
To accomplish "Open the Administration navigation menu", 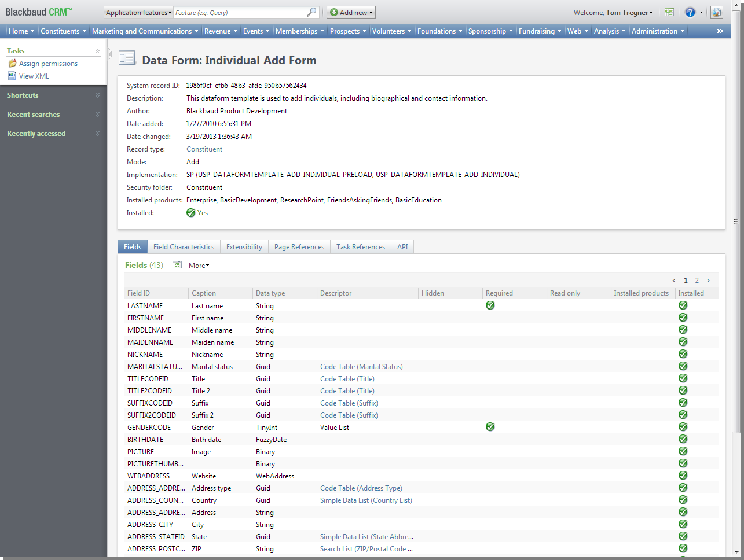I will tap(658, 31).
